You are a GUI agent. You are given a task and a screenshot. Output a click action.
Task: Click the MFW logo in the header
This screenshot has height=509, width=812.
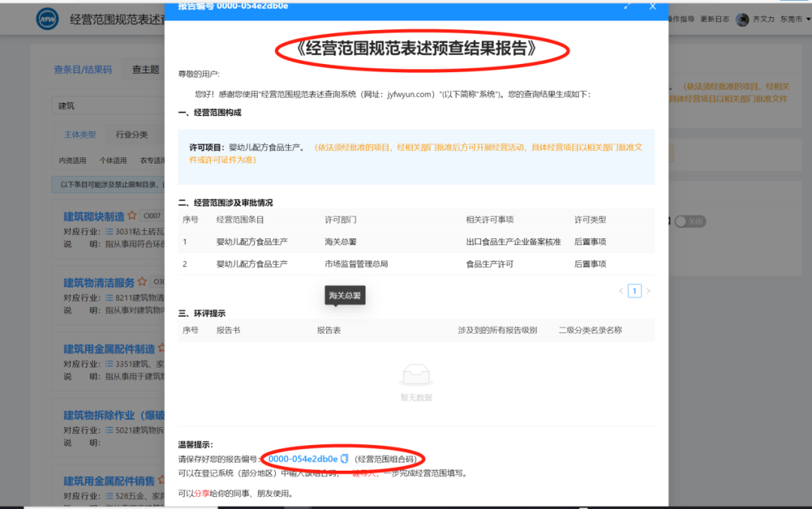click(47, 19)
